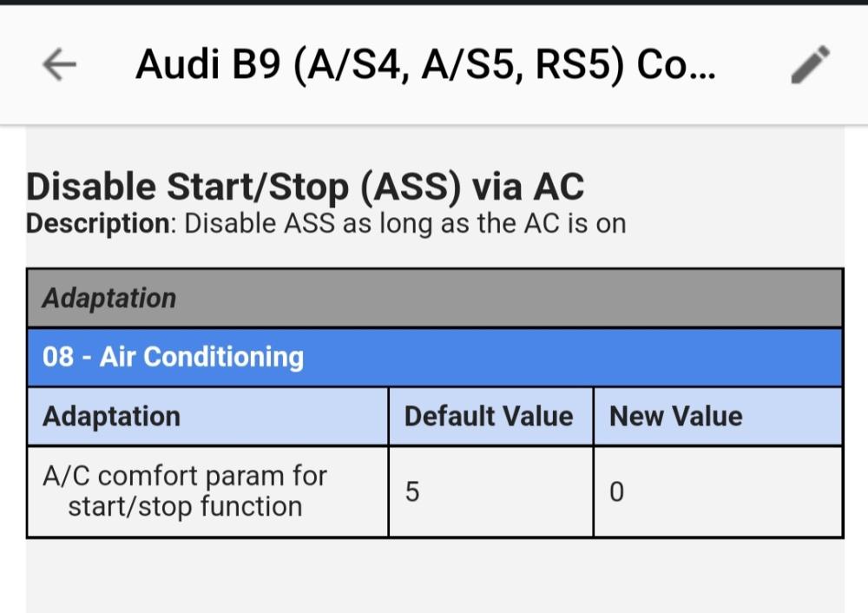Open the pencil edit icon
Screen dimensions: 868x613
pyautogui.click(x=811, y=64)
